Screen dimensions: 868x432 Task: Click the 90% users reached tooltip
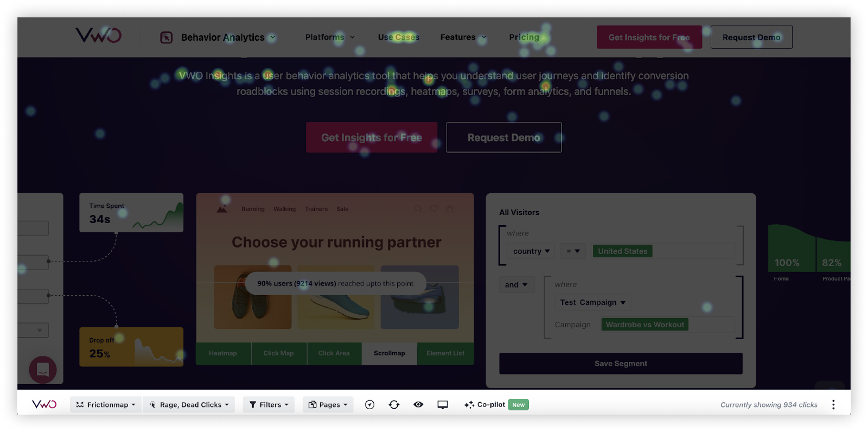click(335, 283)
